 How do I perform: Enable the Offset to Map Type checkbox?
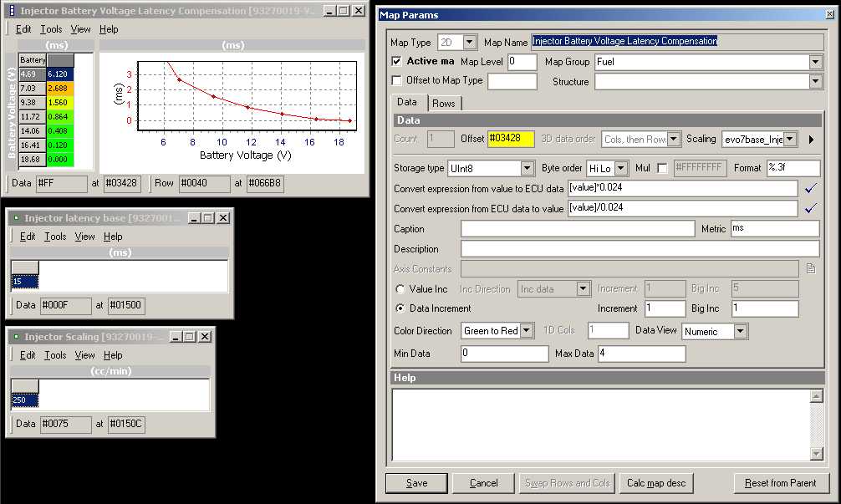[x=397, y=81]
